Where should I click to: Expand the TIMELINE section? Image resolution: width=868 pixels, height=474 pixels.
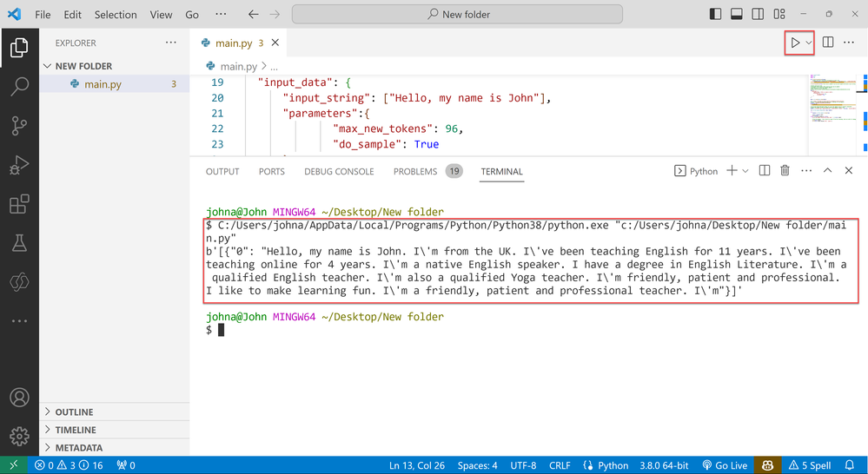tap(114, 430)
